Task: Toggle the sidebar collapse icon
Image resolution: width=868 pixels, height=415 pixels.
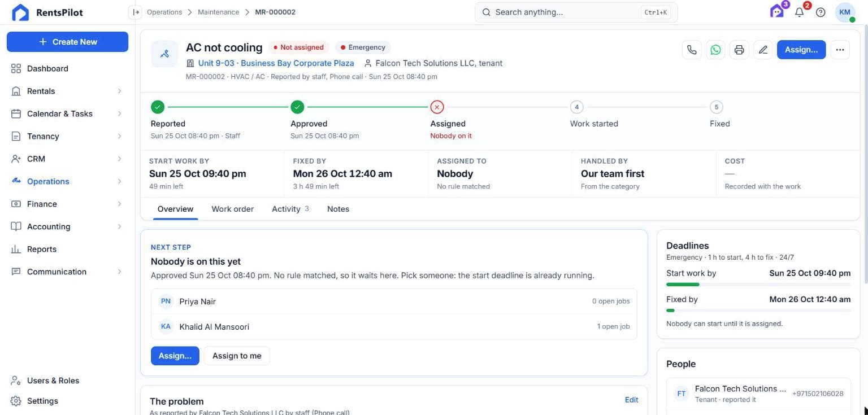Action: point(135,12)
